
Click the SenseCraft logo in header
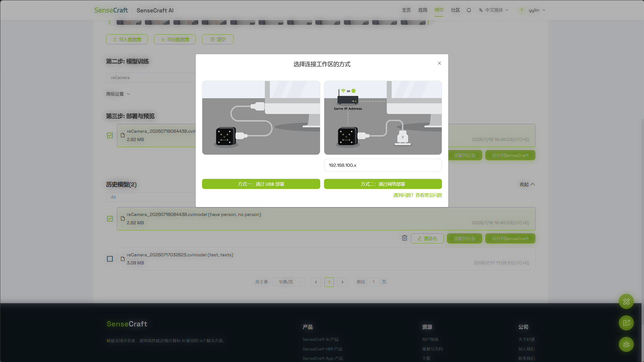click(111, 10)
